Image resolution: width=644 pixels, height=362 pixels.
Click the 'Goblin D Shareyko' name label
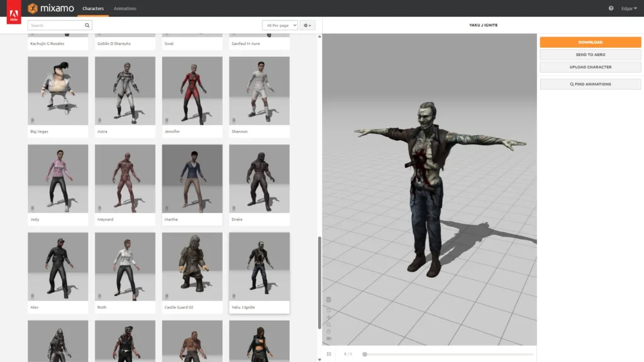pos(114,43)
